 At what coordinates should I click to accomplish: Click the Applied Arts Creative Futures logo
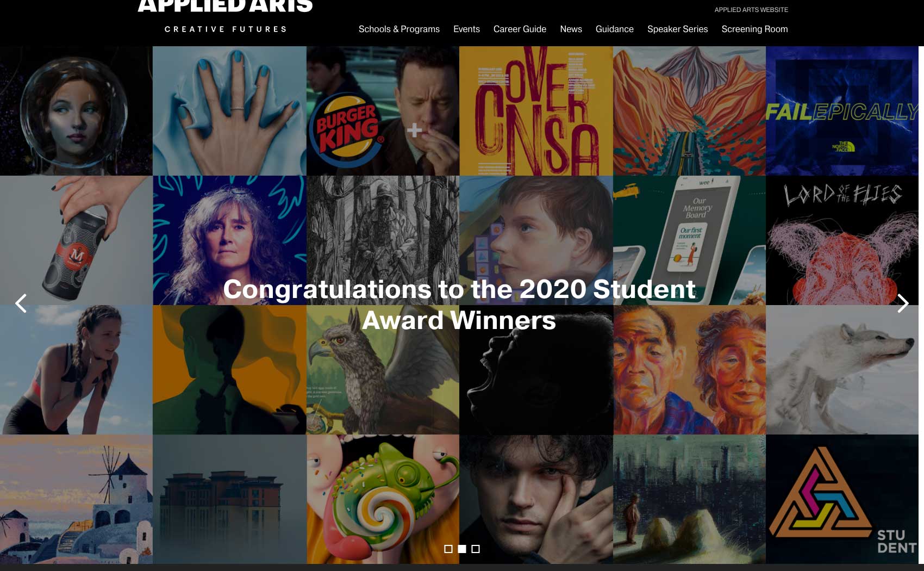tap(226, 16)
